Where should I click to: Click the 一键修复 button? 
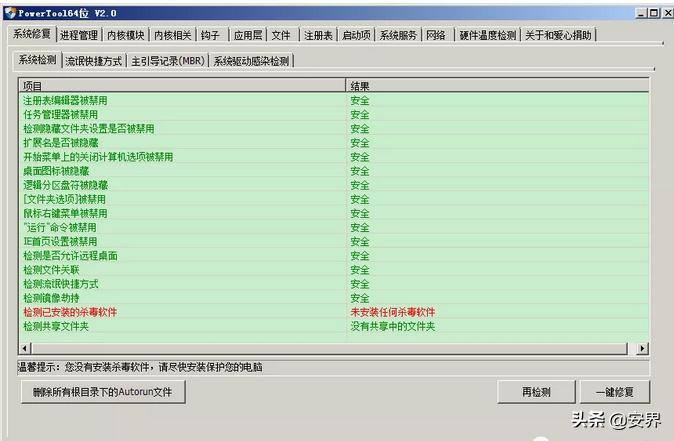click(x=615, y=392)
